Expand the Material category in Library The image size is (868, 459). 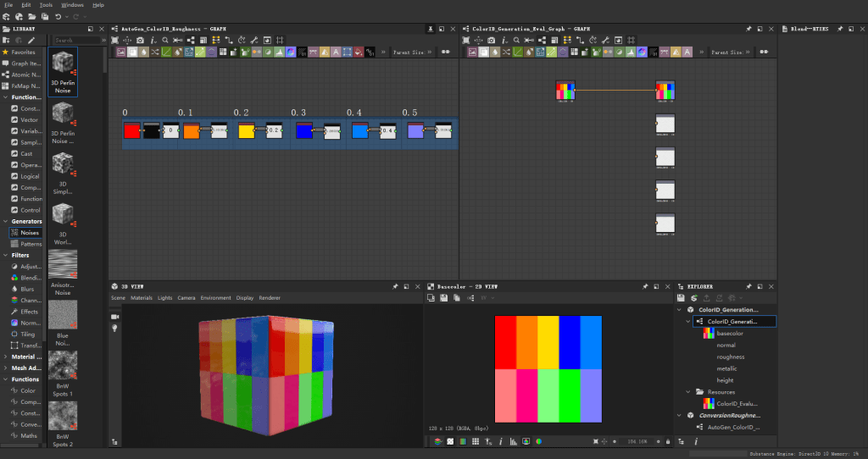pyautogui.click(x=4, y=357)
